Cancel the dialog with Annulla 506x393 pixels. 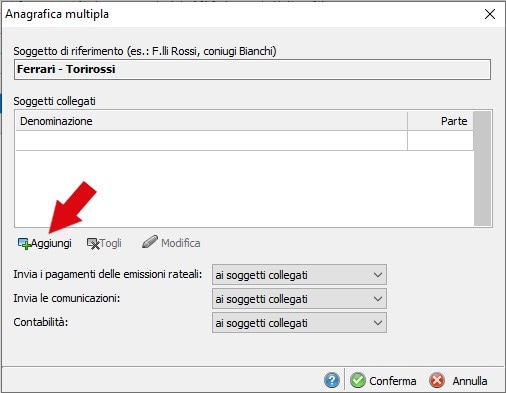tap(458, 381)
